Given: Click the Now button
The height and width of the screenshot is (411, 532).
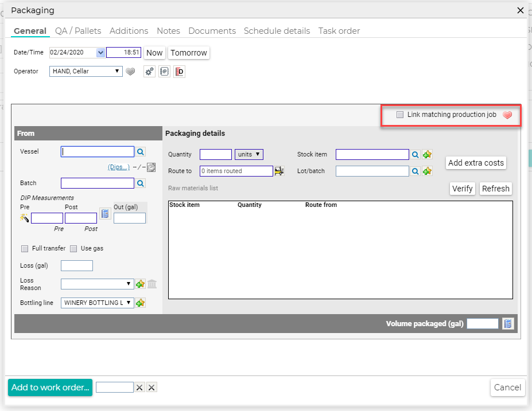Looking at the screenshot, I should 154,53.
